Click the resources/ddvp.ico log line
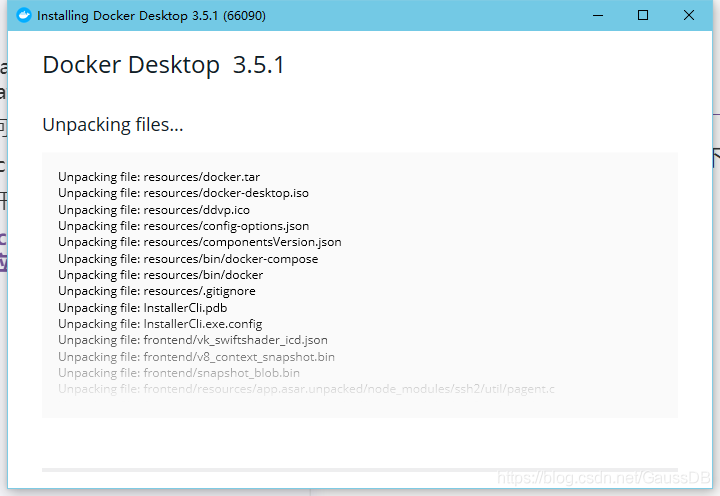Screen dimensions: 720x496 [154, 210]
